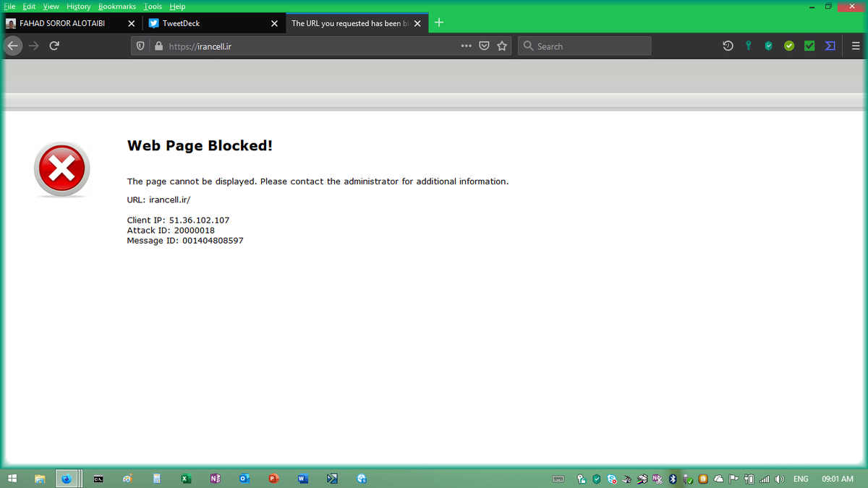Click the padlock site-security icon
The width and height of the screenshot is (868, 488).
(159, 46)
